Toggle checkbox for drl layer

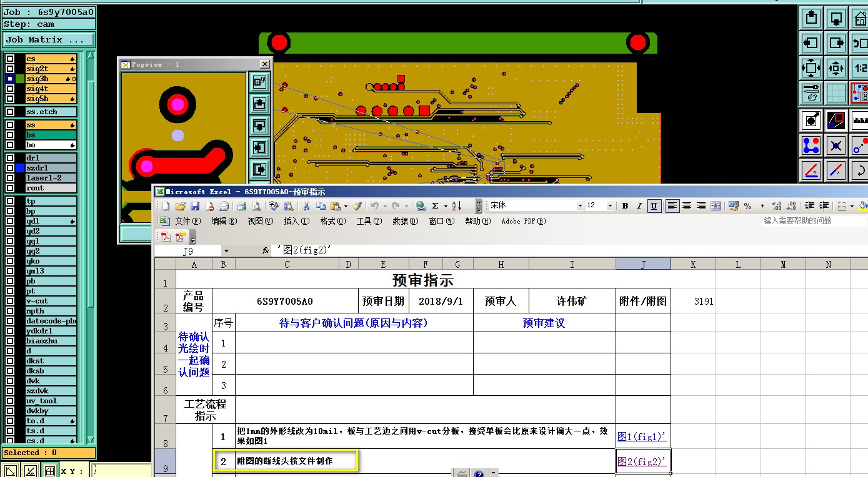pos(10,158)
